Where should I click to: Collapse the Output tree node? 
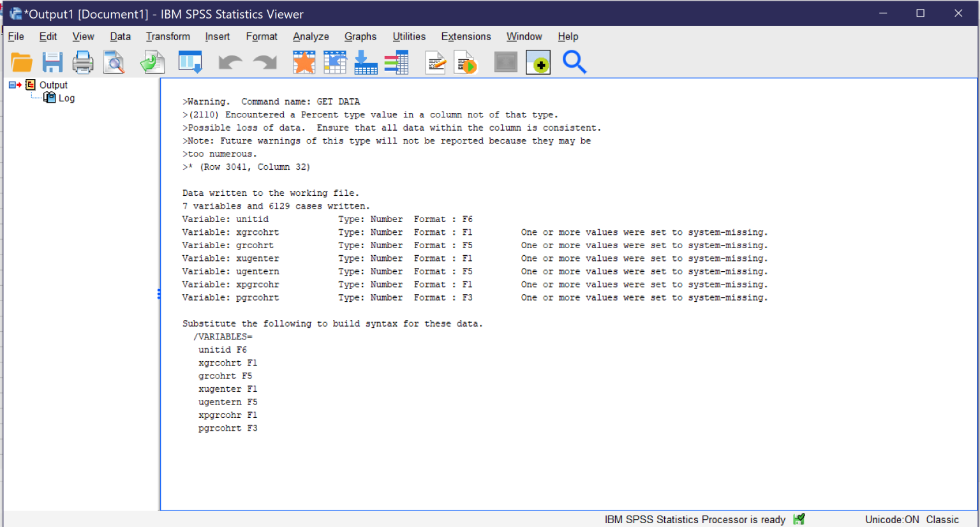pos(11,84)
